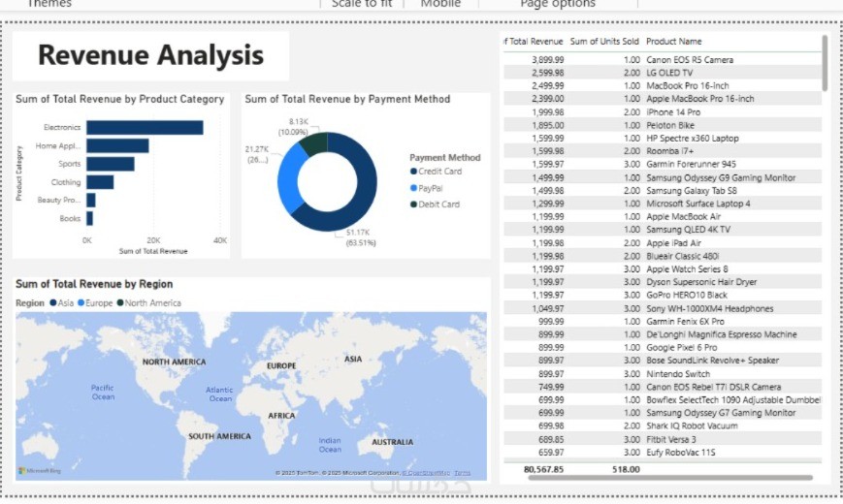
Task: Click the Beauty Products bar
Action: coord(91,200)
